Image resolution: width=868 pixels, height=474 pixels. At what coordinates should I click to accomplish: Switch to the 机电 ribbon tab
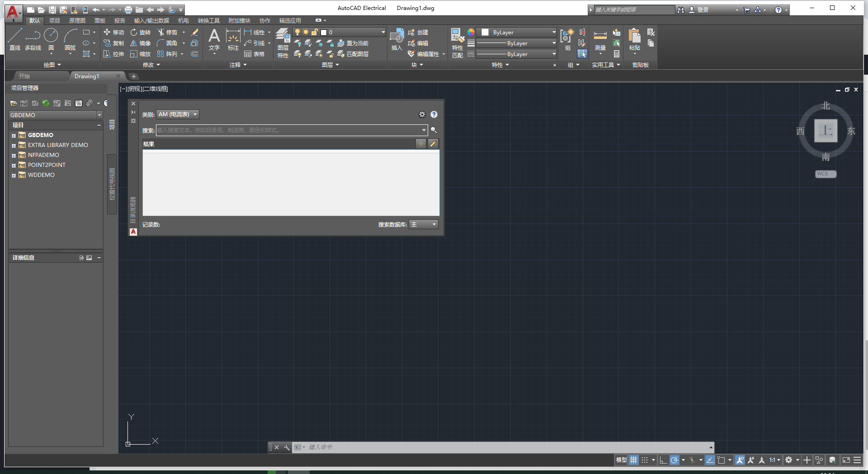tap(184, 20)
